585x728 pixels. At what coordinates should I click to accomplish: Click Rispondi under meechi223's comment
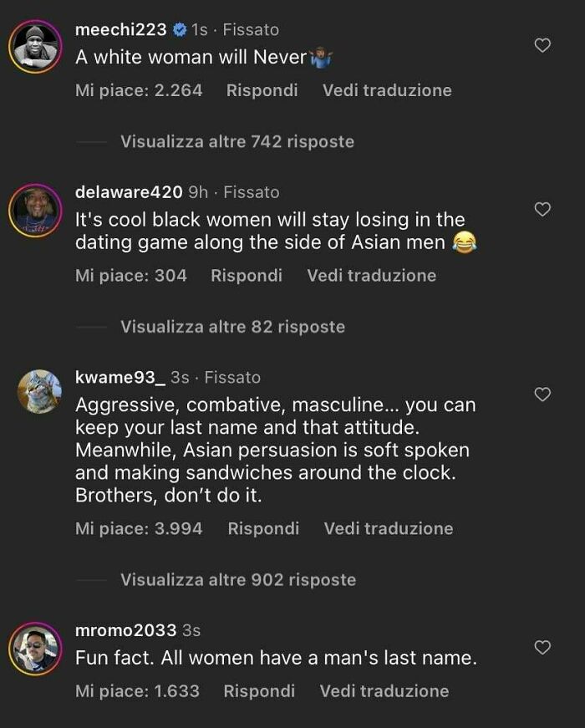click(262, 90)
